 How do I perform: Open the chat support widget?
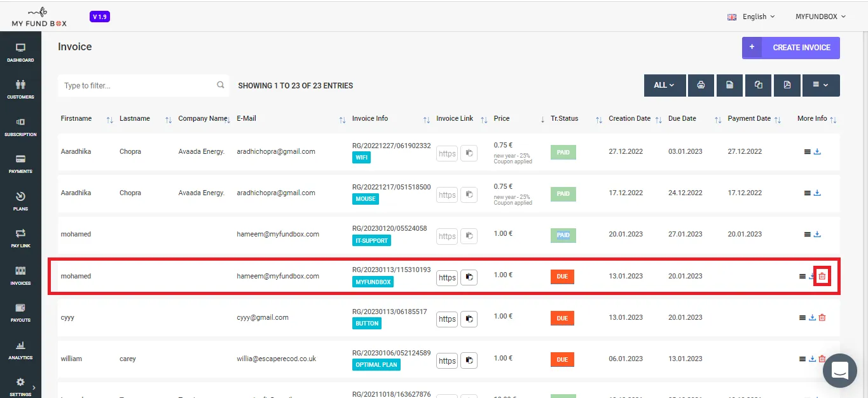tap(840, 371)
